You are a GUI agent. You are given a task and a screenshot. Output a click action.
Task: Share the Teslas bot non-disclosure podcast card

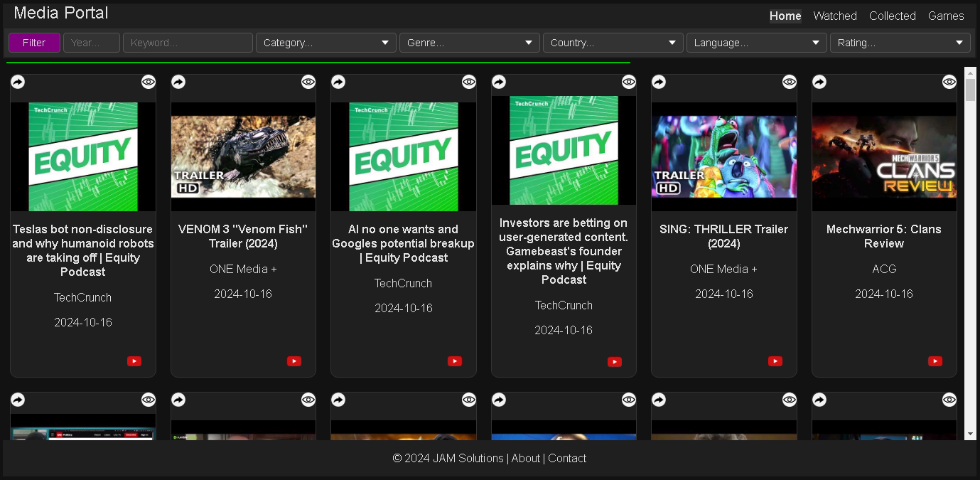point(18,82)
